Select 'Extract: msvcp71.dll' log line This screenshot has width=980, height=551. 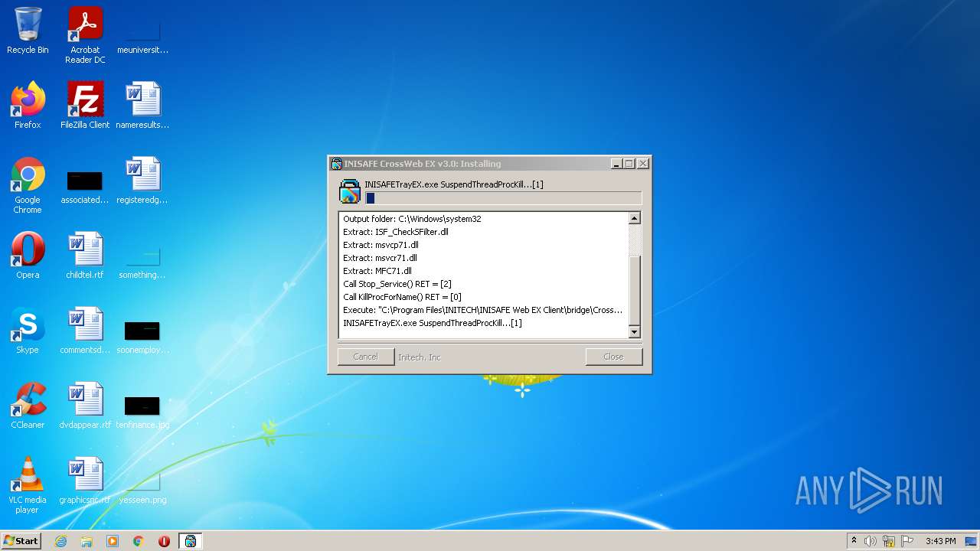381,245
